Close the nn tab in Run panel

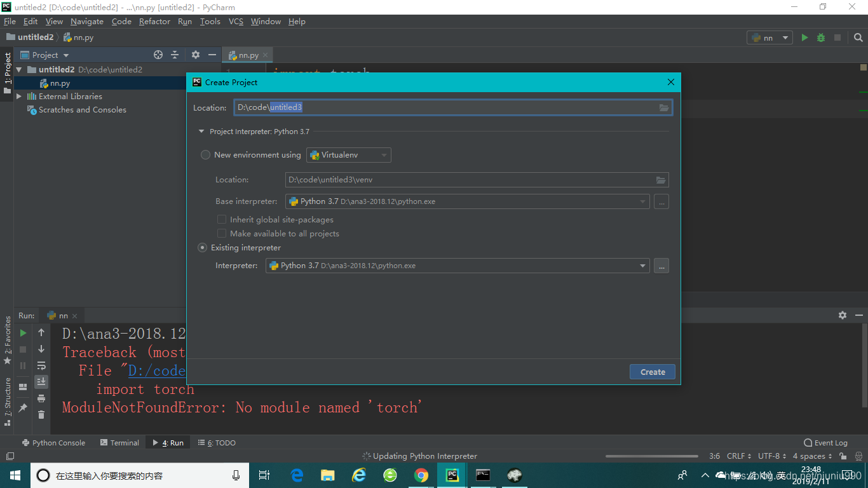click(74, 316)
